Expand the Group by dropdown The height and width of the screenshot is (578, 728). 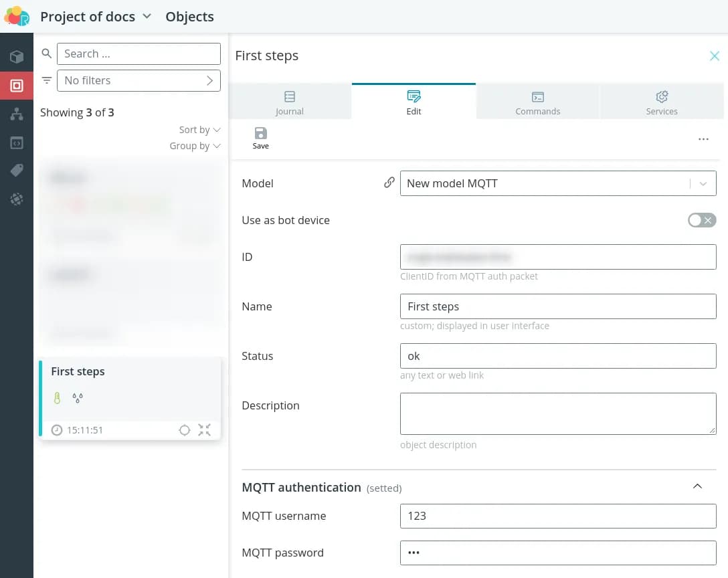point(195,146)
